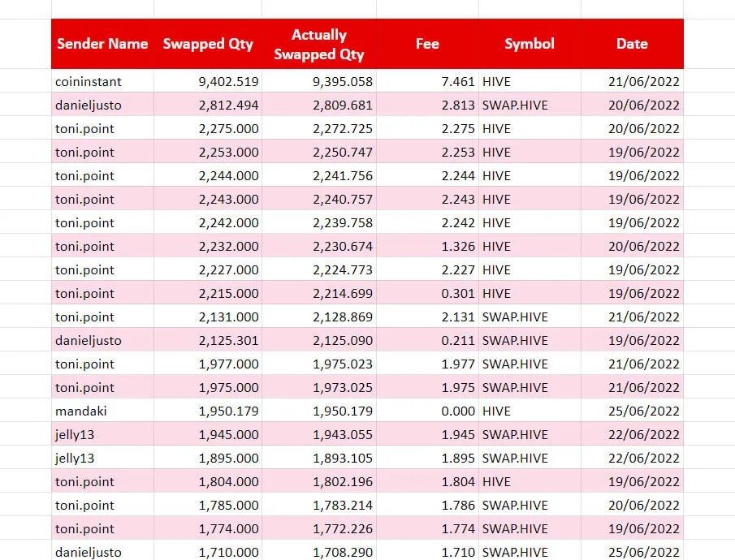Select the fee value 1.786

click(427, 505)
